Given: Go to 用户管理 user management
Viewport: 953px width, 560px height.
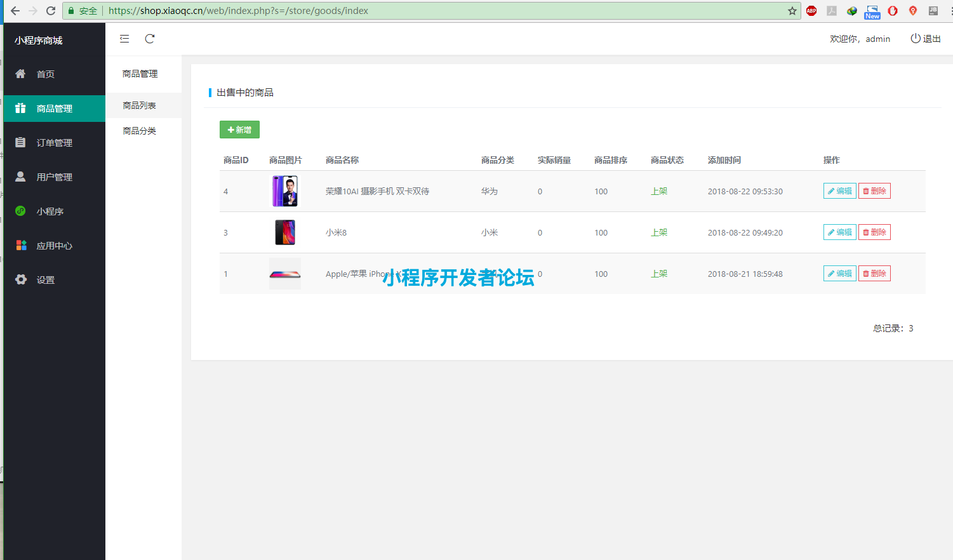Looking at the screenshot, I should [54, 177].
